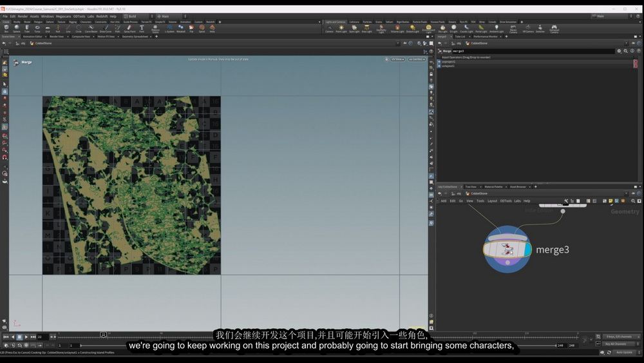
Task: Add a Volume Light from the shelf
Action: 397,28
